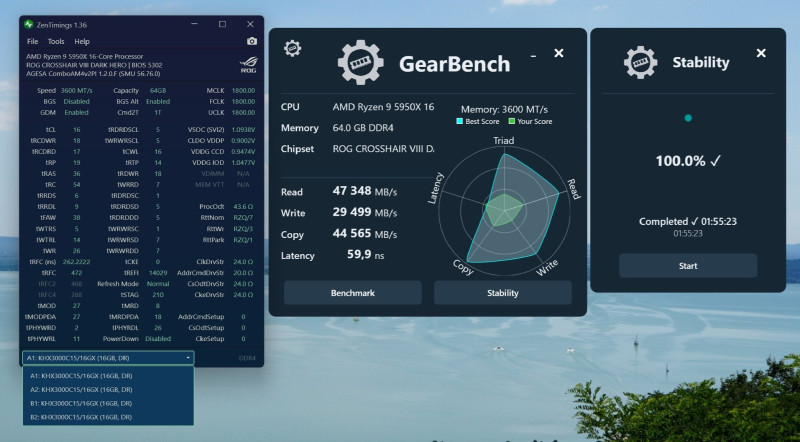The height and width of the screenshot is (442, 800).
Task: Close the Stability window
Action: (761, 53)
